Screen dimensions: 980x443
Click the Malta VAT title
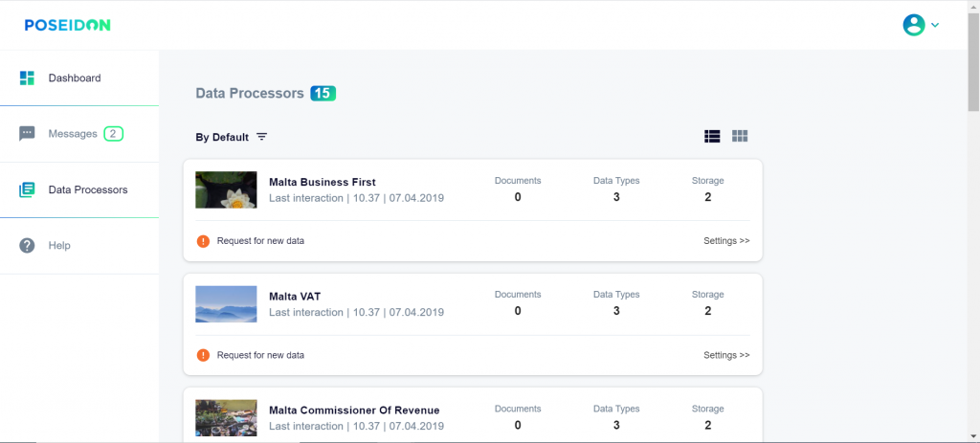[x=295, y=297]
